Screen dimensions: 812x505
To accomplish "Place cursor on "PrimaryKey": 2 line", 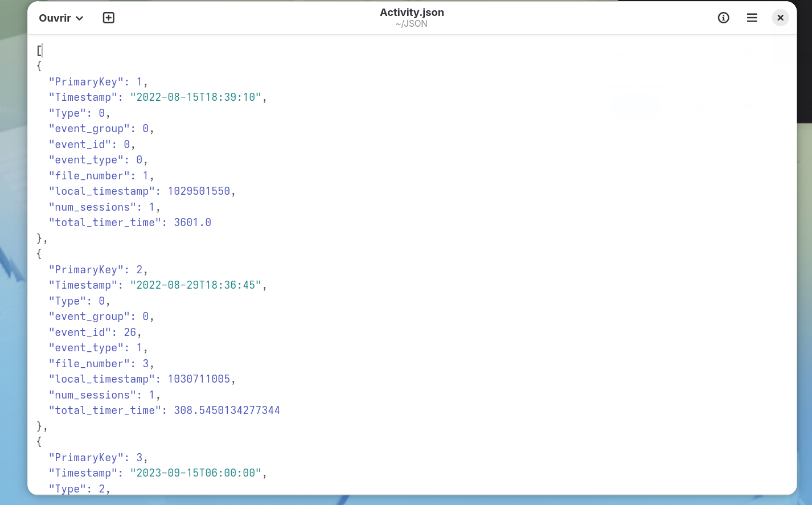I will point(98,270).
